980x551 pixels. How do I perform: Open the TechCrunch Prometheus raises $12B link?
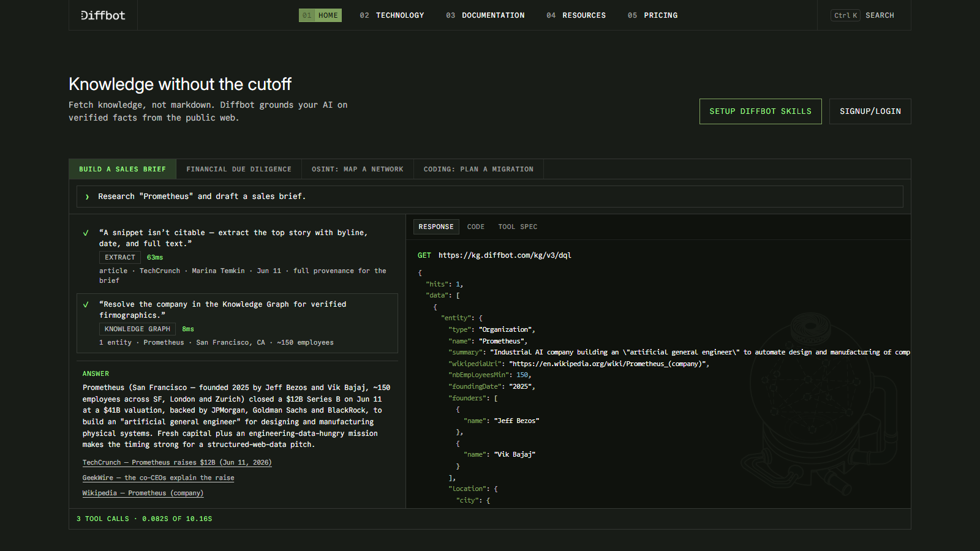coord(177,462)
